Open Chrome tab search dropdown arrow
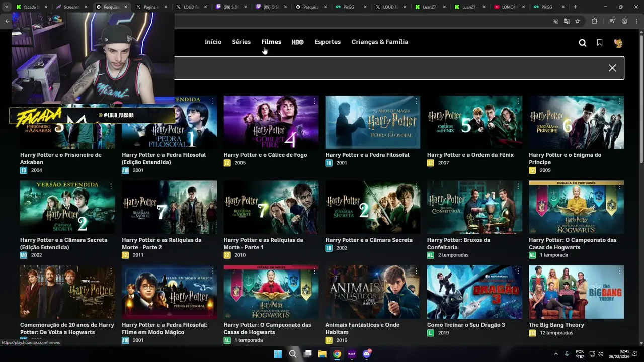Screen dimensions: 644x362 [x=7, y=7]
